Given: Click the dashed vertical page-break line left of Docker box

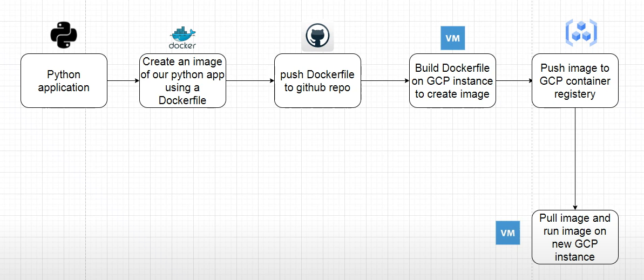Looking at the screenshot, I should (86, 162).
